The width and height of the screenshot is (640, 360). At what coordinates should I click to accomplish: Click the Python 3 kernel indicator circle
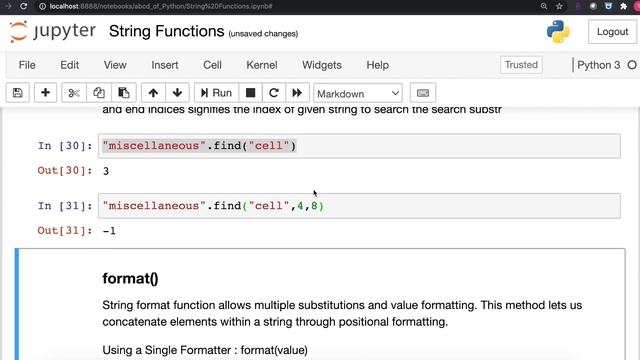point(632,65)
